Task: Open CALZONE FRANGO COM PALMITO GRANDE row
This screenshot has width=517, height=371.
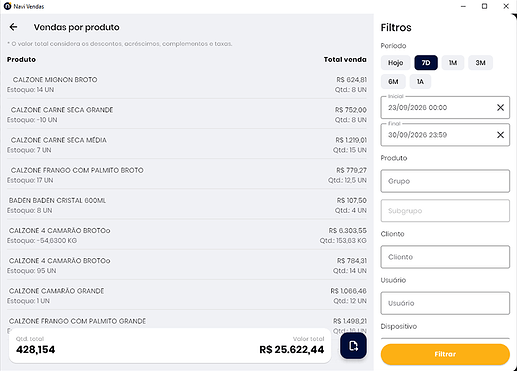Action: (187, 321)
